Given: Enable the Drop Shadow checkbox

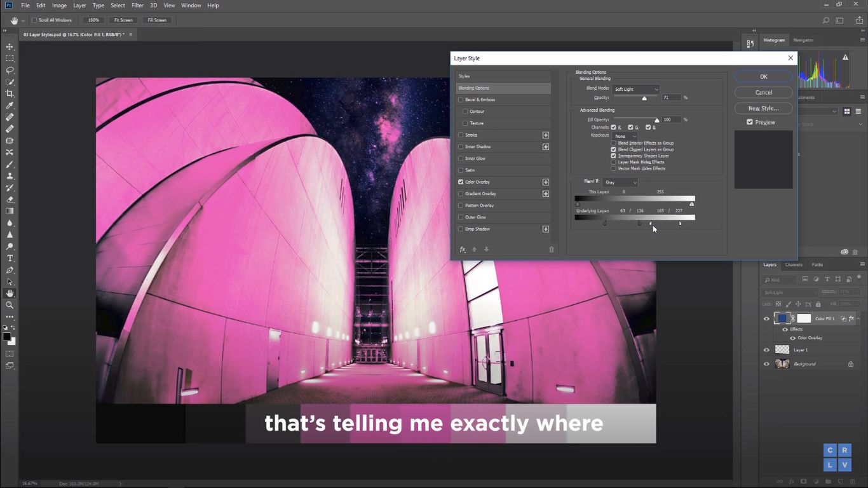Looking at the screenshot, I should coord(461,229).
